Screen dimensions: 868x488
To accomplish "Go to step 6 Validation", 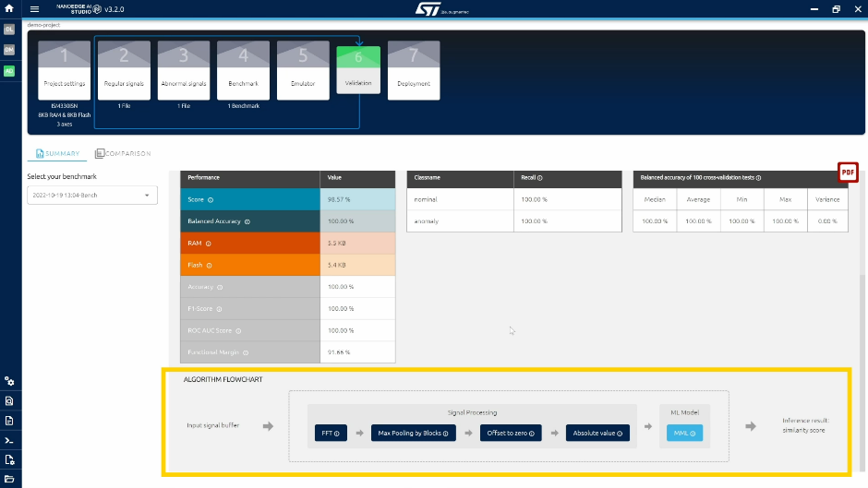I will [x=358, y=70].
